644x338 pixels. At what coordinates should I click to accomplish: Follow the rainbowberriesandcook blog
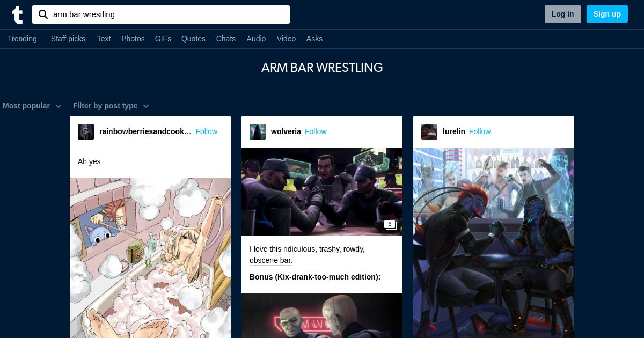click(x=207, y=131)
